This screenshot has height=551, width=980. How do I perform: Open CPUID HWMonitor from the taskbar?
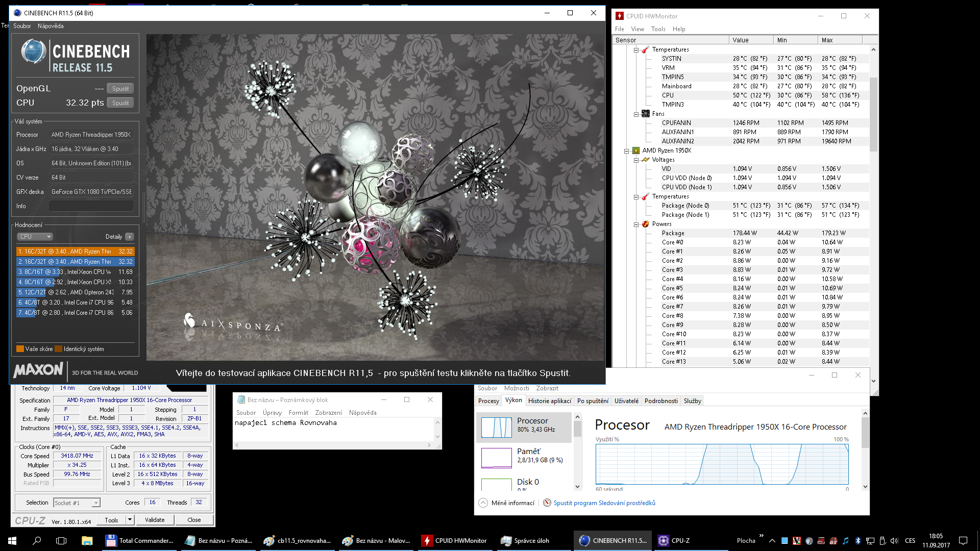point(454,540)
